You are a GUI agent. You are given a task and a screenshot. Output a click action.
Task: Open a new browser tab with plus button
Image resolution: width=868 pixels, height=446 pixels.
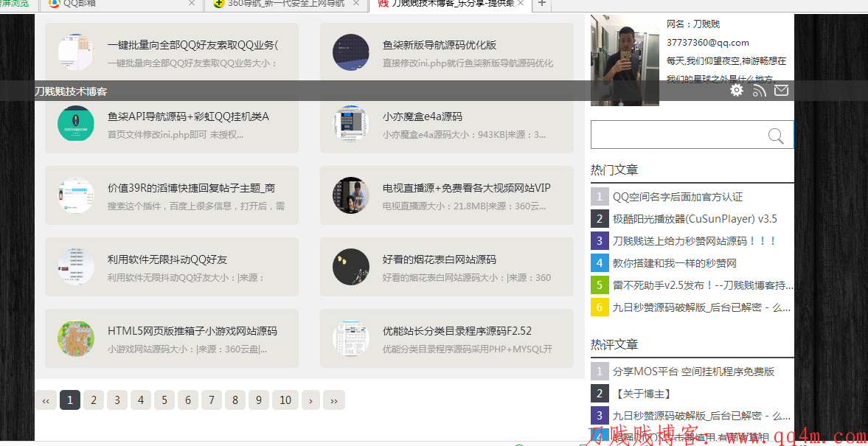541,4
